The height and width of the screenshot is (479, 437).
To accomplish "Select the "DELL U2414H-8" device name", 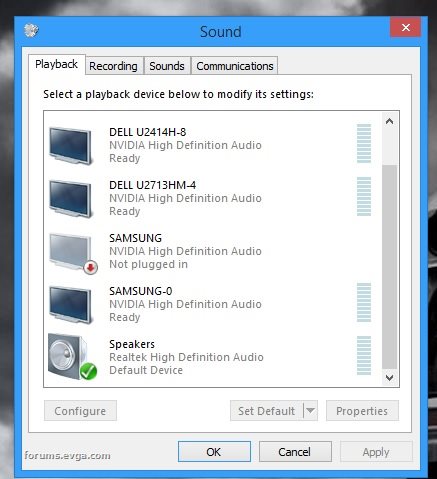I will pos(148,132).
